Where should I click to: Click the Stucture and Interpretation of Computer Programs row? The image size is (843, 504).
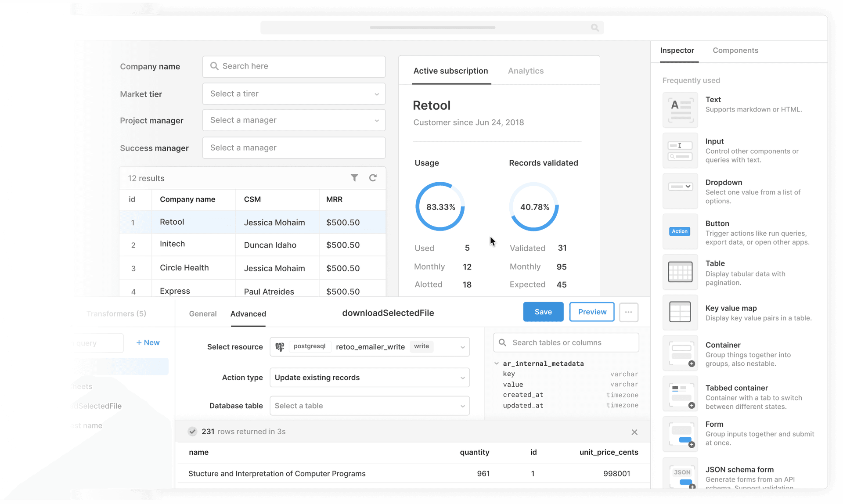click(x=413, y=474)
